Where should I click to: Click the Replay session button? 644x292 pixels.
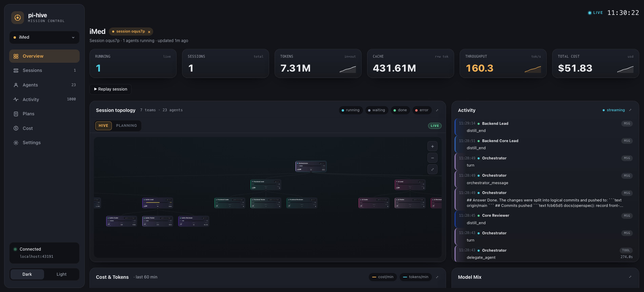[110, 89]
